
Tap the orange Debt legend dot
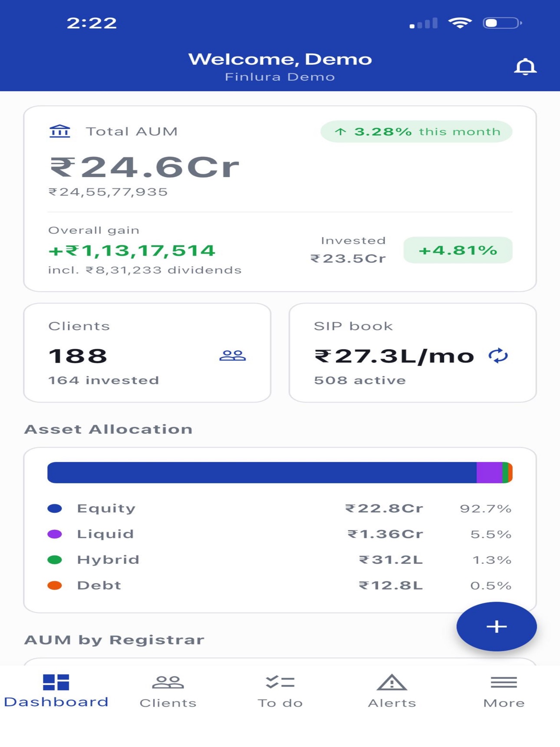point(55,585)
